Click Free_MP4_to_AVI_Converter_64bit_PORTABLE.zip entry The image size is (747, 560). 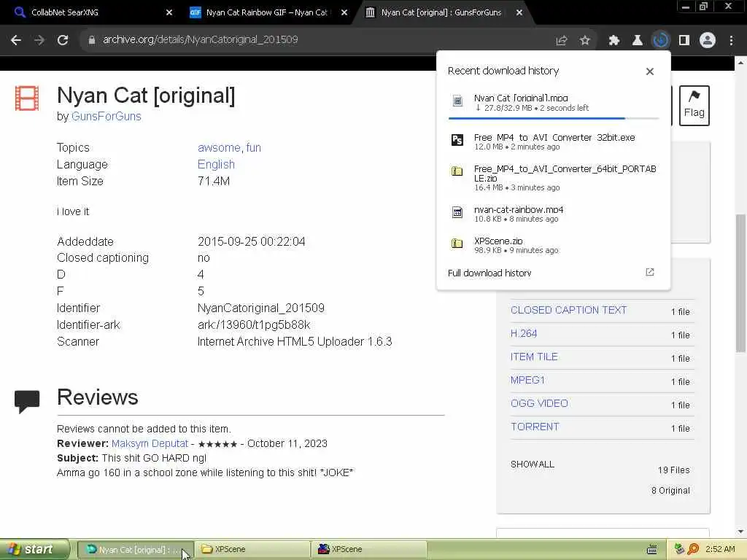[x=553, y=177]
